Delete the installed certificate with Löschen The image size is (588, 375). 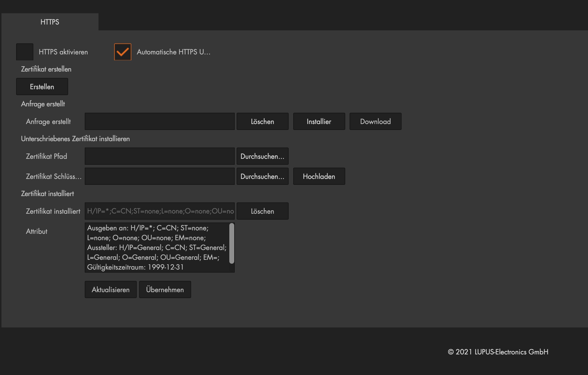coord(262,211)
